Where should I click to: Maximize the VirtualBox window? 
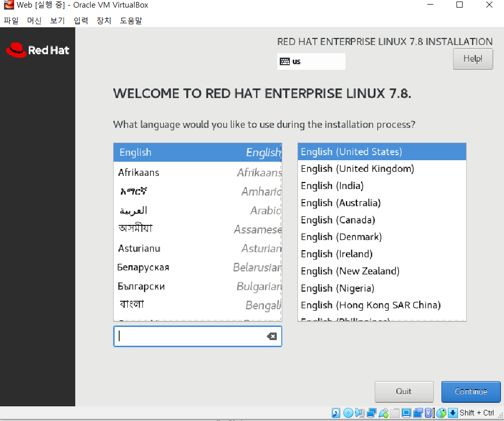click(460, 5)
